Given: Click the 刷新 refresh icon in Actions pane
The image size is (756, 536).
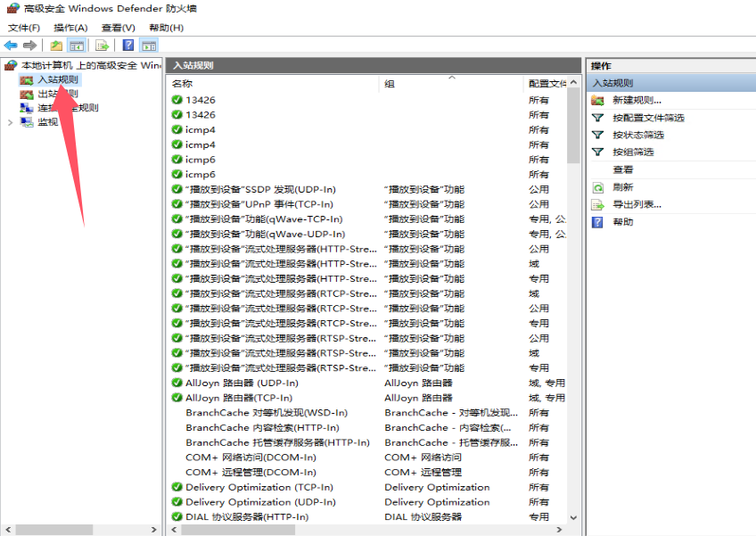Looking at the screenshot, I should coord(597,187).
